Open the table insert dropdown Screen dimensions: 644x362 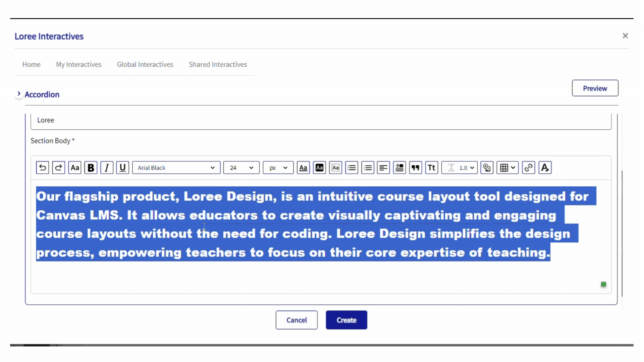pyautogui.click(x=507, y=168)
